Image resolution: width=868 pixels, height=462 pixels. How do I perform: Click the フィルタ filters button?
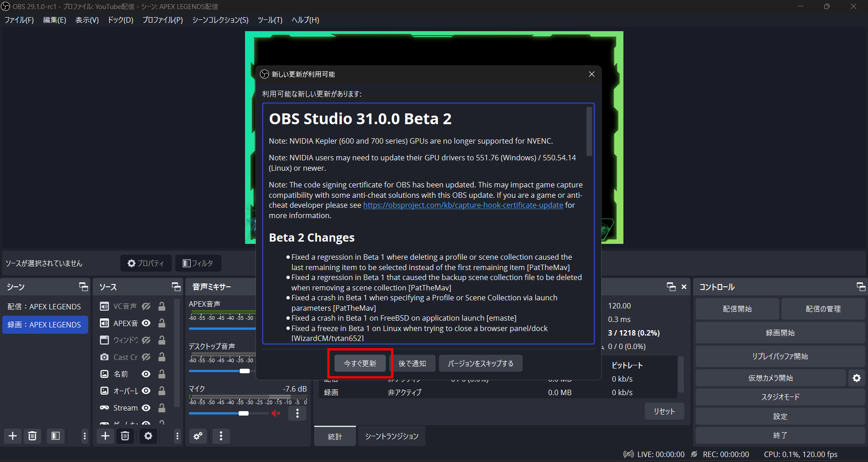click(x=198, y=263)
